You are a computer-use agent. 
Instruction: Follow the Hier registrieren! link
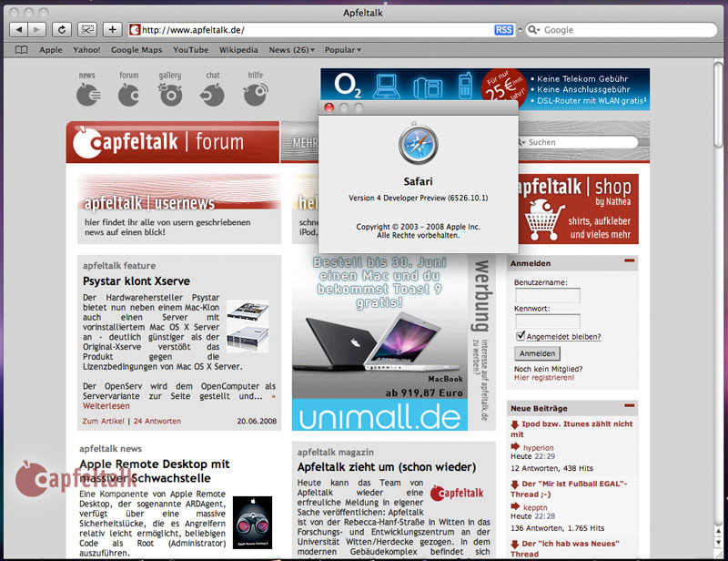(x=544, y=377)
